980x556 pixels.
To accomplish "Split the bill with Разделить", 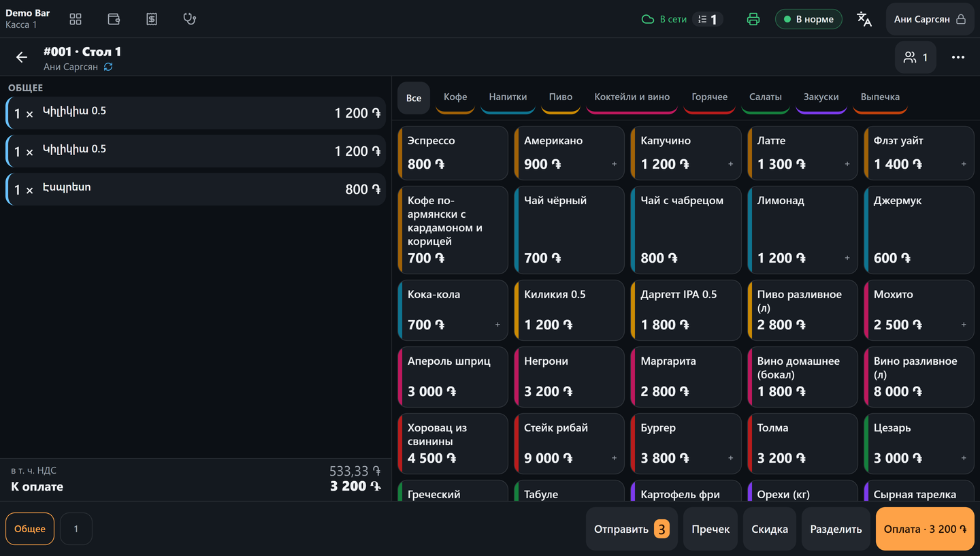I will tap(836, 529).
